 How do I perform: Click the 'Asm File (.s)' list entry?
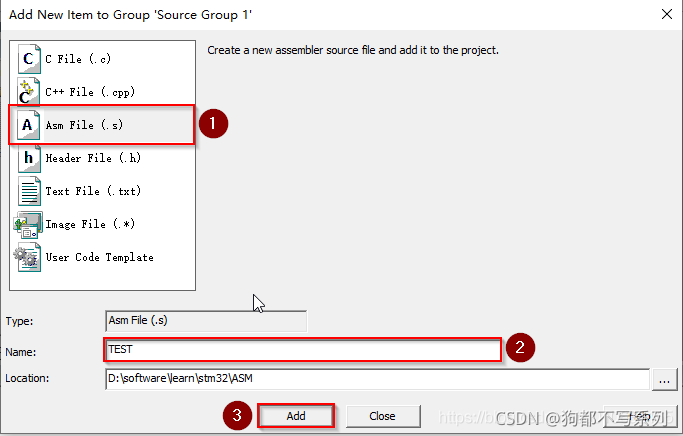[x=101, y=125]
